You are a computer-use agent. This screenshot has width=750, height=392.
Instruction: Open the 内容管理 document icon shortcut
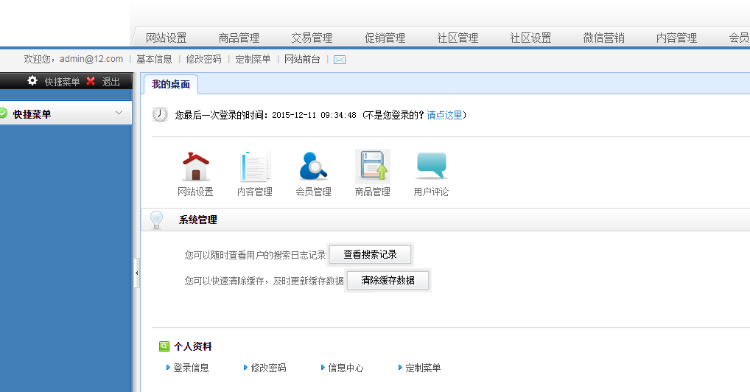tap(255, 166)
